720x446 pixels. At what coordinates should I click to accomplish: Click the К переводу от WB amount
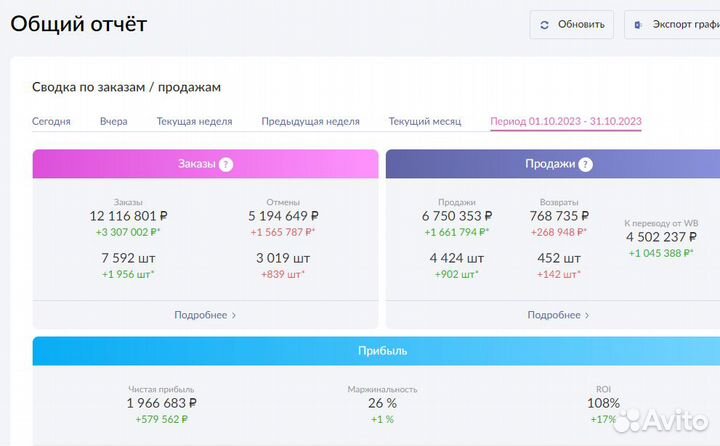661,237
